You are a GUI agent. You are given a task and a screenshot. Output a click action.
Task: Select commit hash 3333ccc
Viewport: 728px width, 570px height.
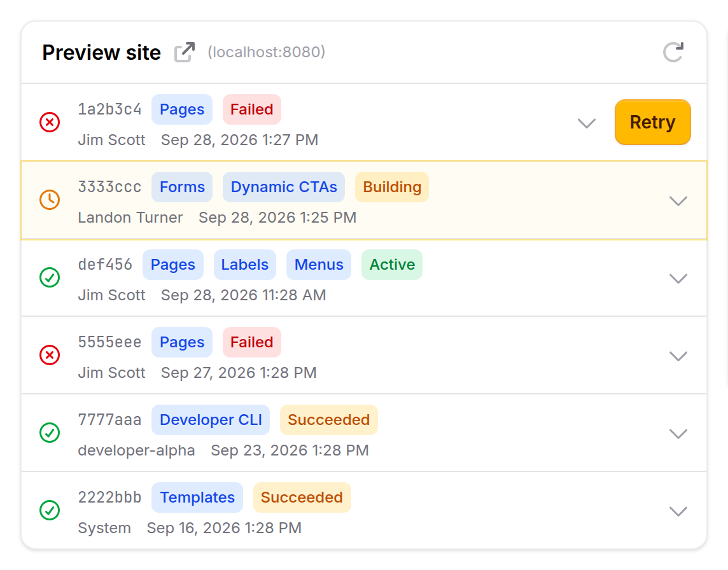109,186
